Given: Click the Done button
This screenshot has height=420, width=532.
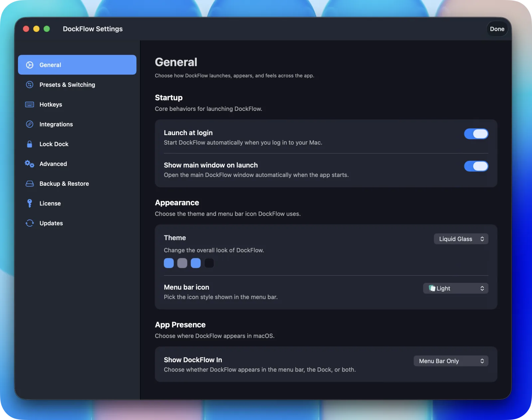Looking at the screenshot, I should click(497, 29).
